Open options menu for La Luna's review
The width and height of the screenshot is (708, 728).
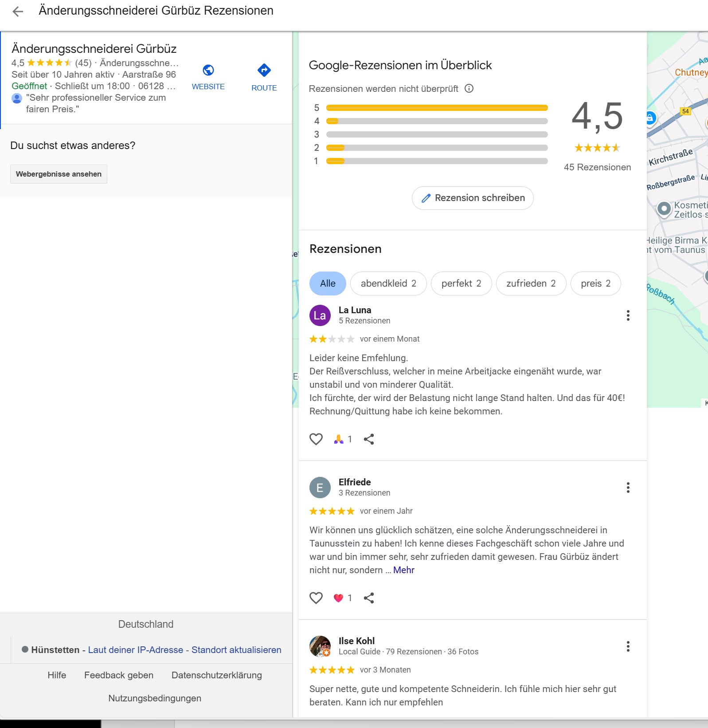[x=628, y=315]
